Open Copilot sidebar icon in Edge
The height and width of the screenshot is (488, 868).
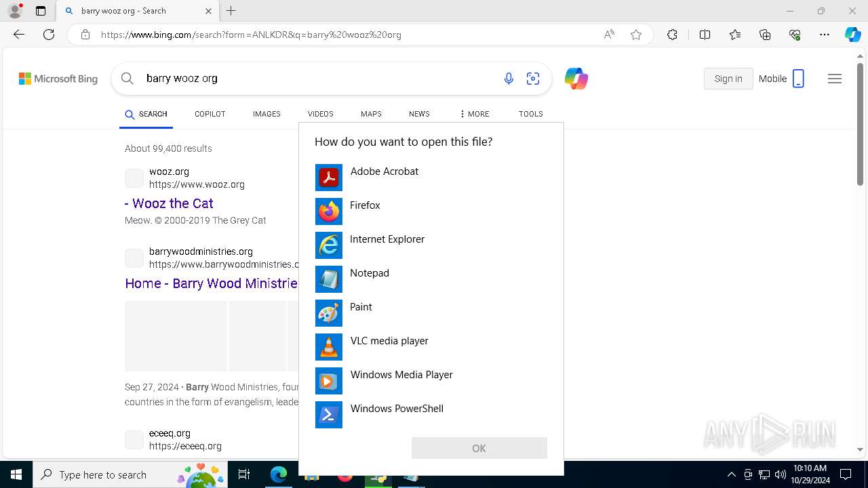853,35
